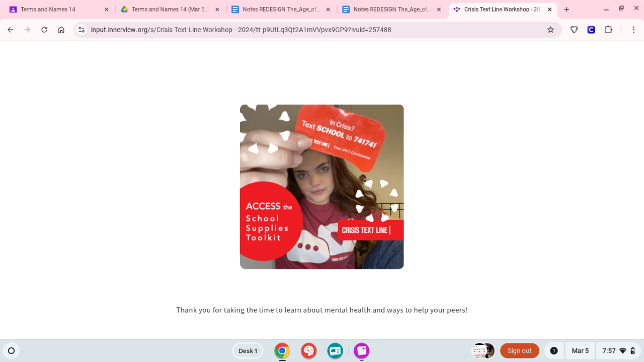Click the School Supplies Toolkit image

[x=322, y=187]
